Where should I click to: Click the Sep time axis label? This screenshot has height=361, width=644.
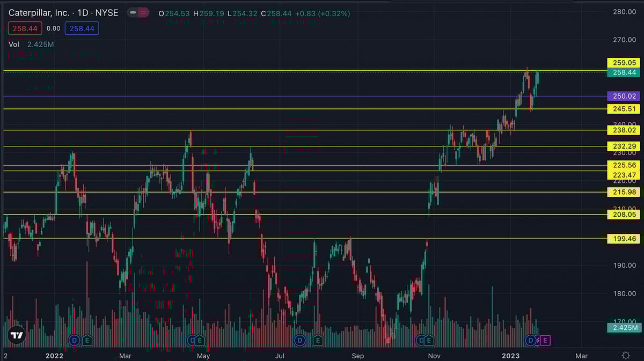pos(358,356)
